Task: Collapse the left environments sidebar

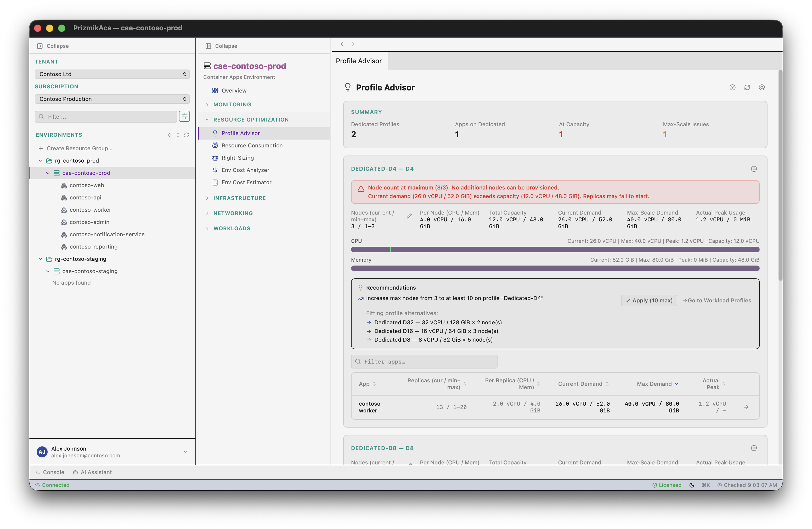Action: (53, 46)
